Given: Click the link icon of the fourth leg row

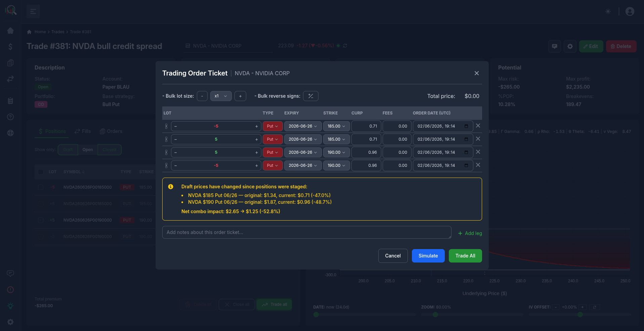Looking at the screenshot, I should pos(166,165).
